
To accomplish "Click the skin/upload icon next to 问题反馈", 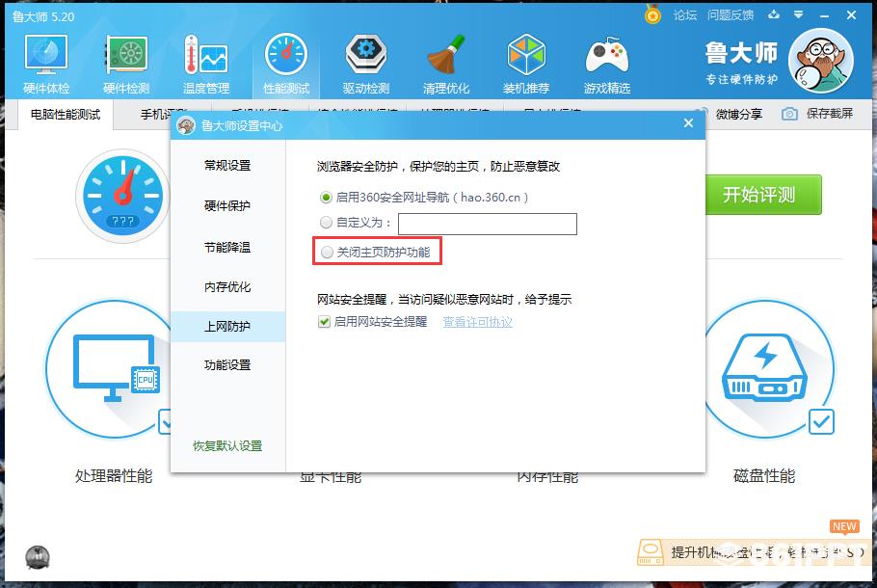I will click(x=774, y=15).
